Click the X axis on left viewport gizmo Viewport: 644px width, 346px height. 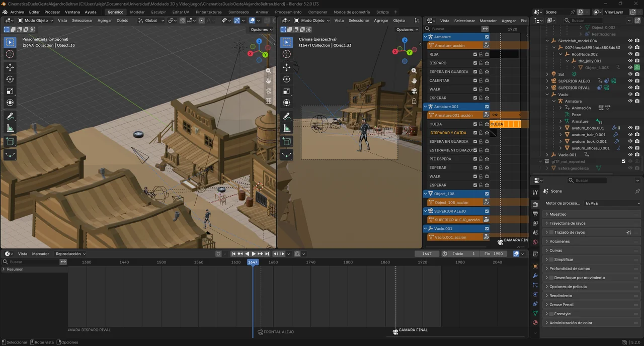[x=251, y=53]
